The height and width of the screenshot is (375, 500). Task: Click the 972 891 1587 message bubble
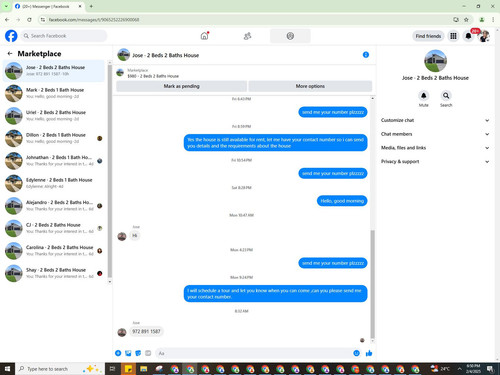coord(146,331)
